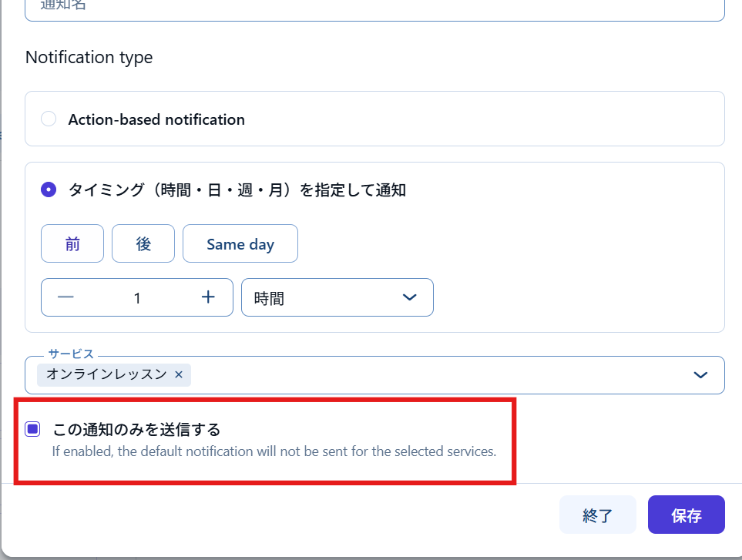This screenshot has width=742, height=560.
Task: Select the タイミング timing notification radio button
Action: click(49, 190)
